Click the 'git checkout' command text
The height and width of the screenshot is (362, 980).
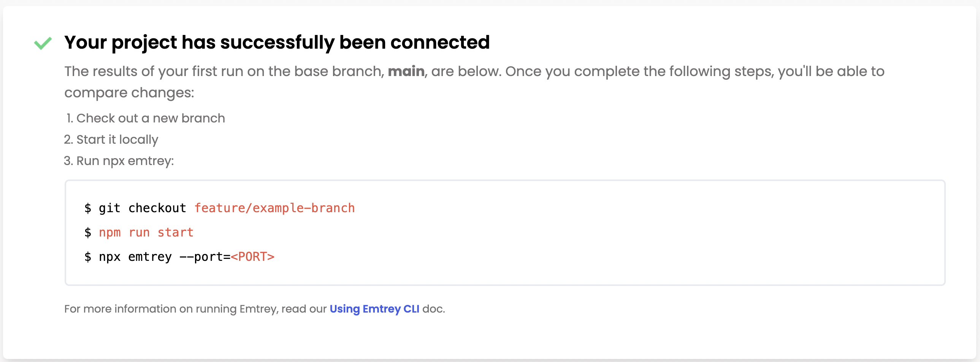pyautogui.click(x=142, y=208)
